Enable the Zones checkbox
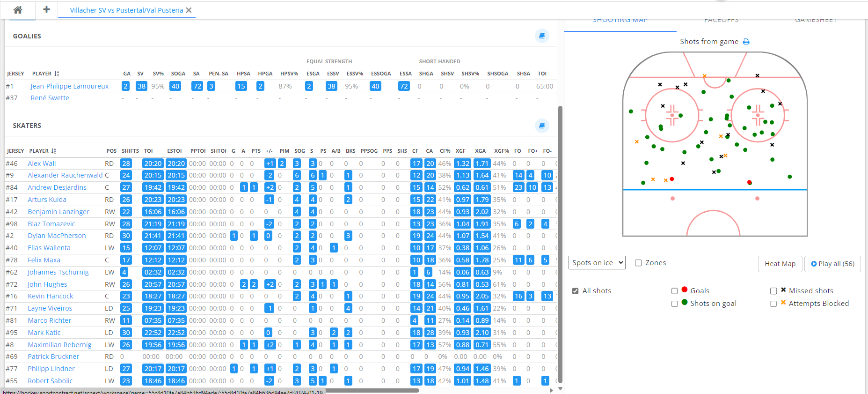The image size is (868, 394). pos(638,263)
